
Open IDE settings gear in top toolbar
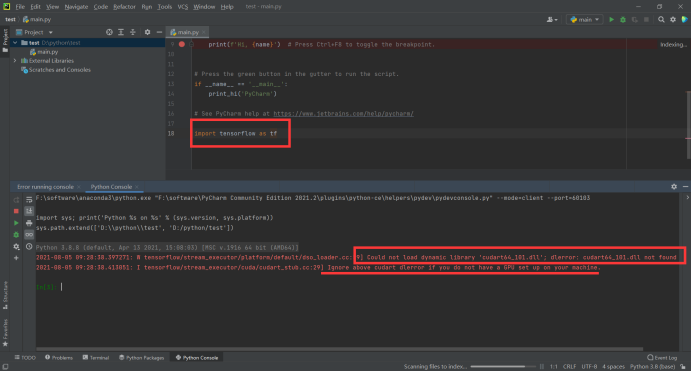coord(673,19)
